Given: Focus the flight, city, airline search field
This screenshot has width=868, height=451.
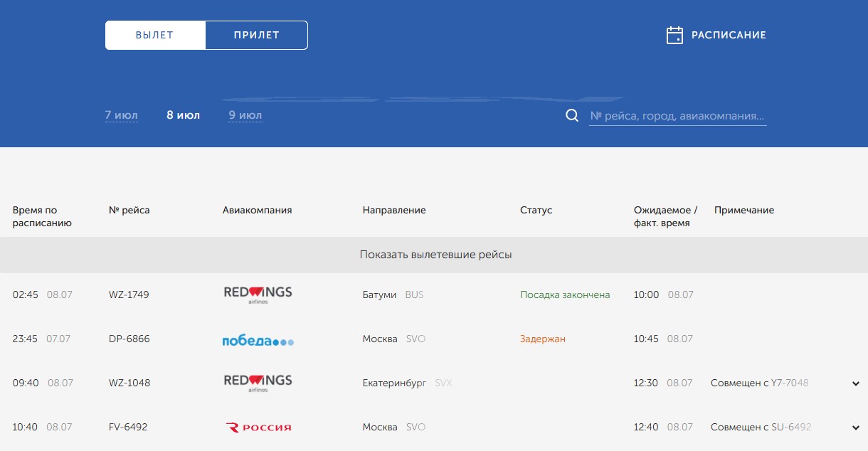Looking at the screenshot, I should tap(677, 116).
